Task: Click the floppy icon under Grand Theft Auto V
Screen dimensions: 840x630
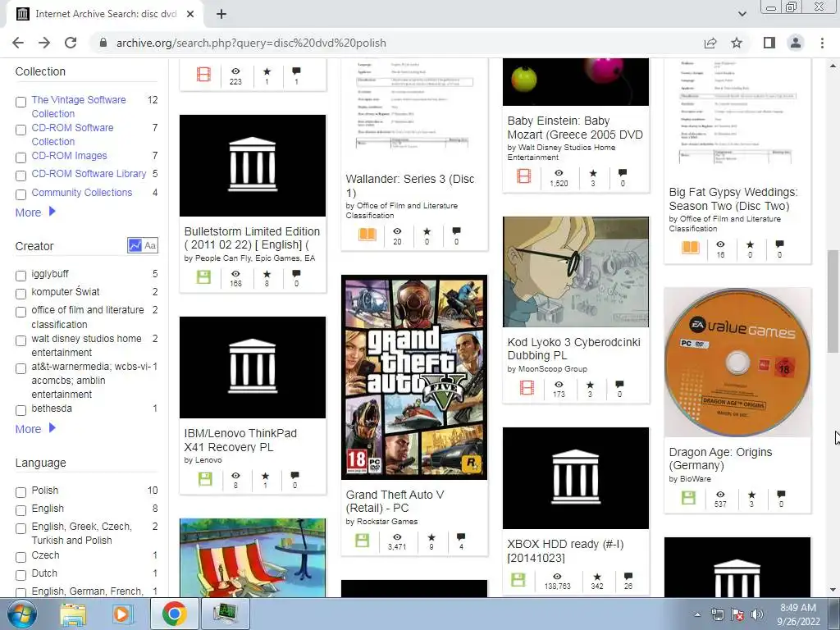Action: [362, 540]
